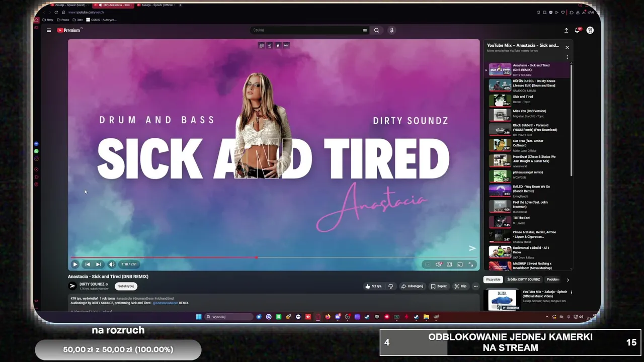Create a clip using Klip button
Viewport: 644px width, 362px height.
[460, 286]
